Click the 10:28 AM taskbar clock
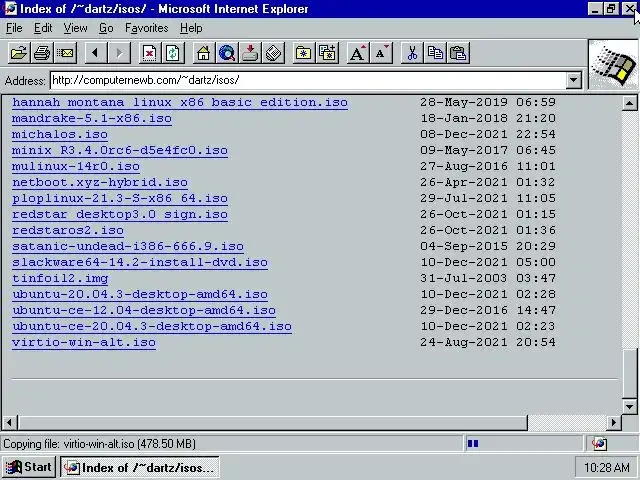 click(x=607, y=467)
